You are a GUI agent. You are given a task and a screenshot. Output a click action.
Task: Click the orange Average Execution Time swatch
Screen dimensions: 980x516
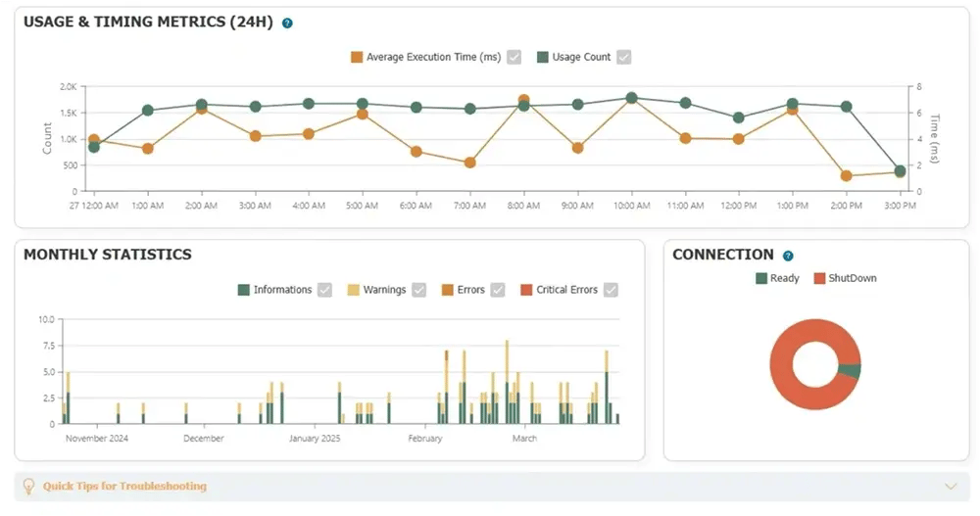click(x=357, y=57)
